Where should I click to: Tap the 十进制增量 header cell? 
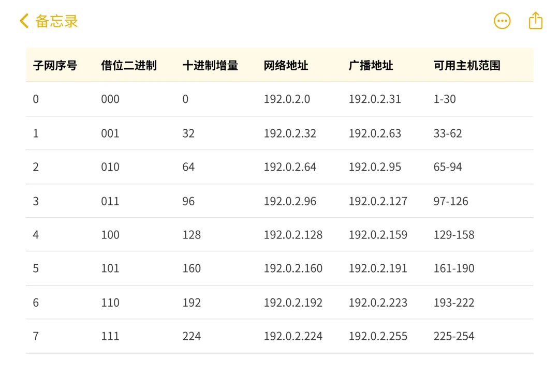[210, 66]
